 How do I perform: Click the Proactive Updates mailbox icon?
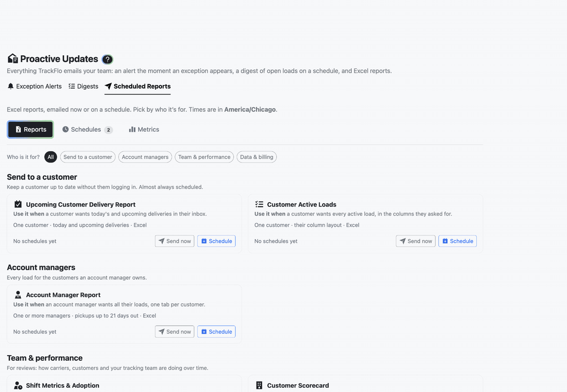pos(13,59)
